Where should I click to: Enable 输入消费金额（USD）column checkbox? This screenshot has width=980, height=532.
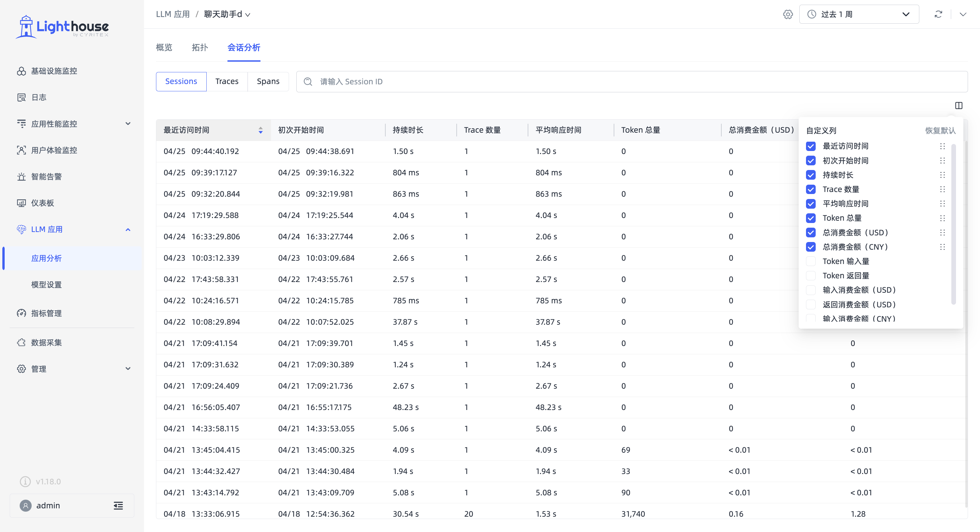point(811,290)
